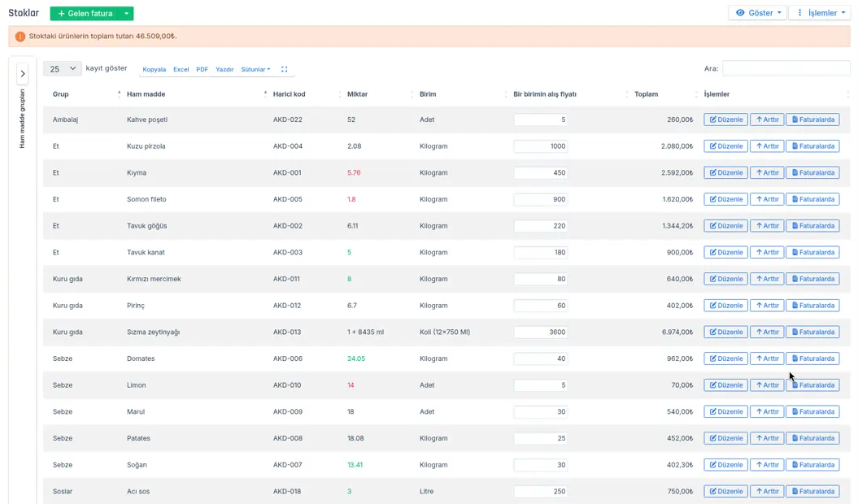Edit the Kahve poşeti row with Düzenle

725,119
